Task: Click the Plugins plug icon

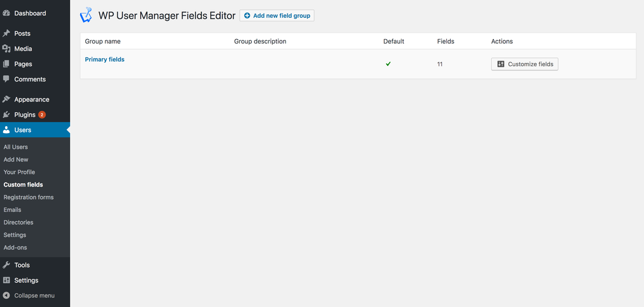Action: pyautogui.click(x=6, y=115)
